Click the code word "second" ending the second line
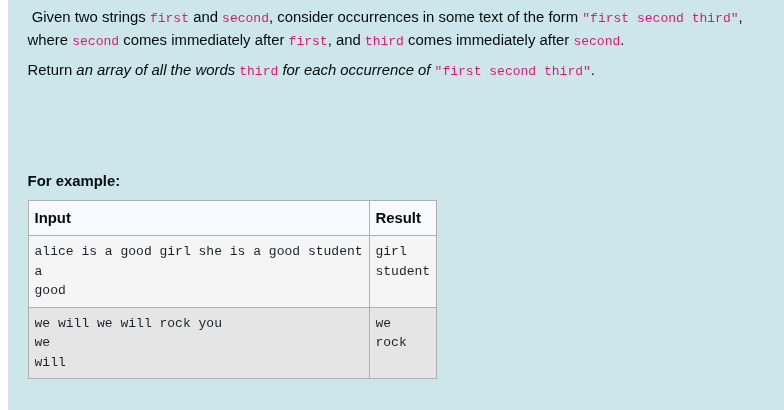Screen dimensions: 784x410 coord(596,41)
